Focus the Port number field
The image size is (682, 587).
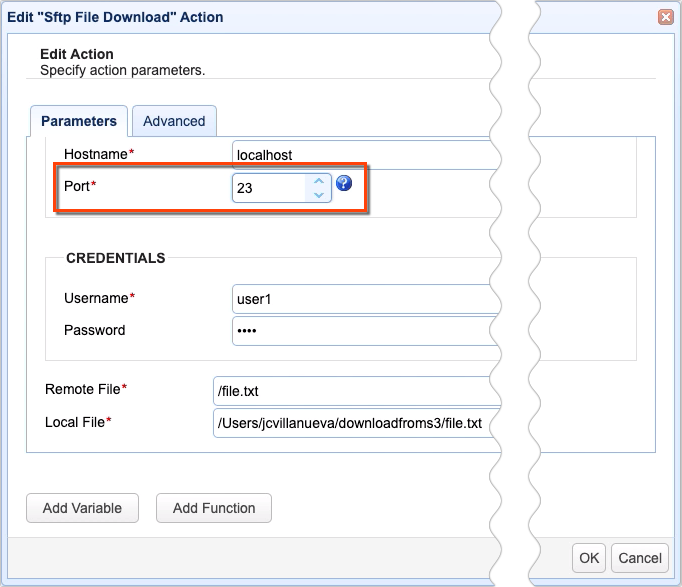268,188
